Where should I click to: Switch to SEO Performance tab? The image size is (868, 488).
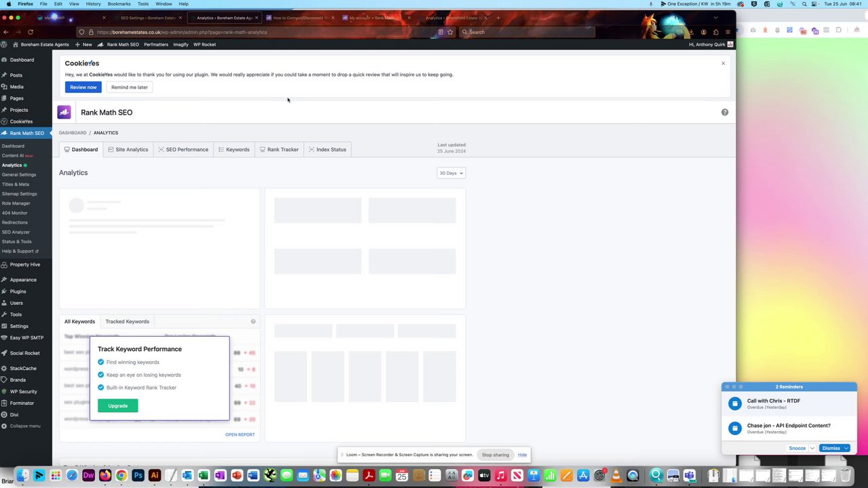pos(183,150)
